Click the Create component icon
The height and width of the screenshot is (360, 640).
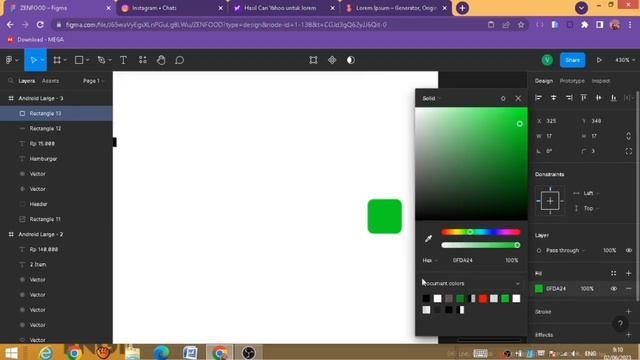click(332, 60)
